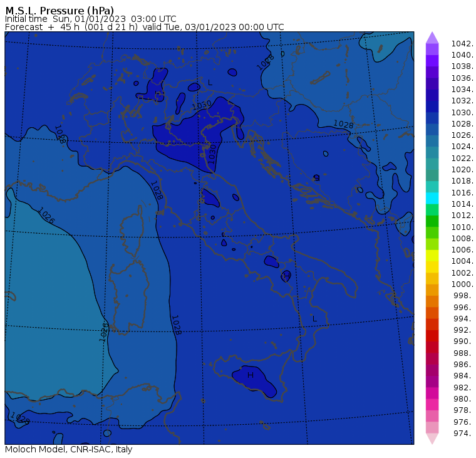The width and height of the screenshot is (476, 458).
Task: Click the '1030.' legend label
Action: click(x=462, y=112)
